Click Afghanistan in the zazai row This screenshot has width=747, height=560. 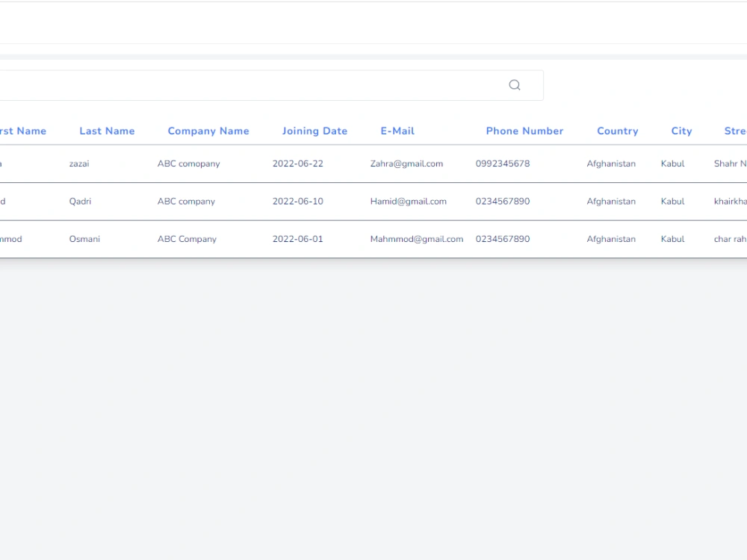pyautogui.click(x=611, y=164)
